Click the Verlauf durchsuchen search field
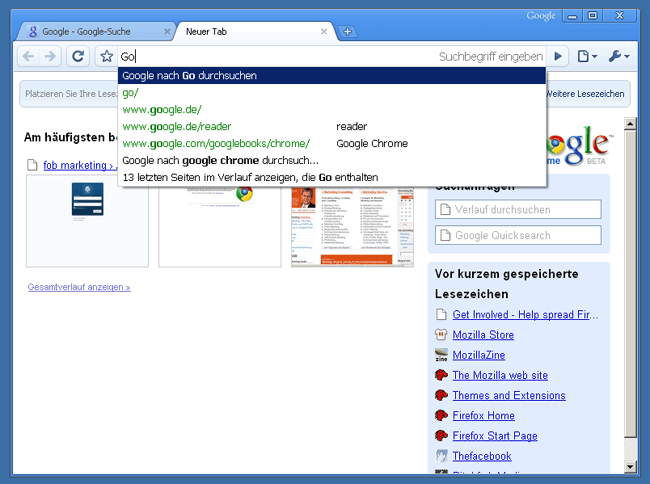This screenshot has height=484, width=650. [518, 209]
